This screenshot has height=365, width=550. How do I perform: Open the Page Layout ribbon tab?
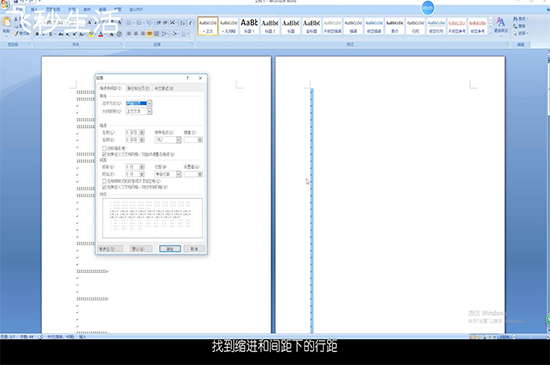(53, 9)
